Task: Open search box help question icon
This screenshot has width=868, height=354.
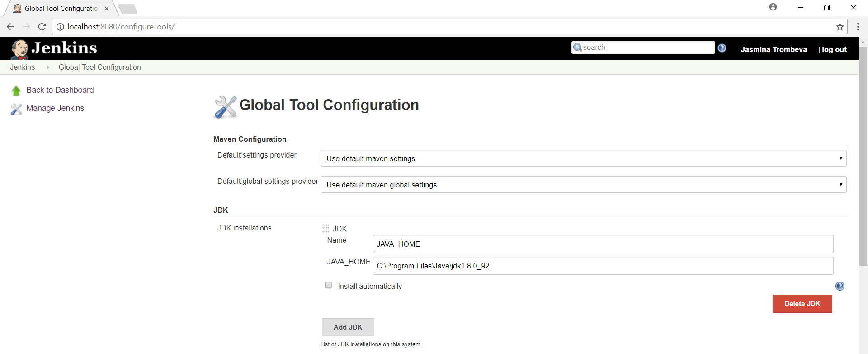Action: pyautogui.click(x=722, y=48)
